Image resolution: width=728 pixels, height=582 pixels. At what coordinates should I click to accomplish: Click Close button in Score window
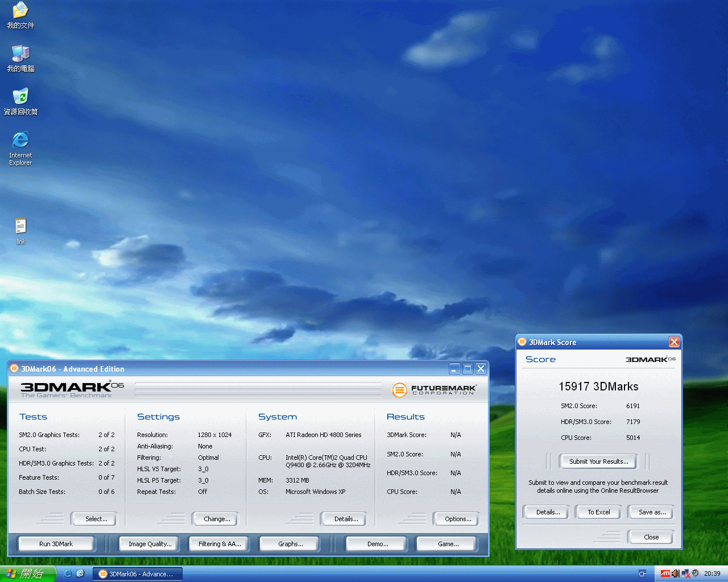click(x=650, y=537)
